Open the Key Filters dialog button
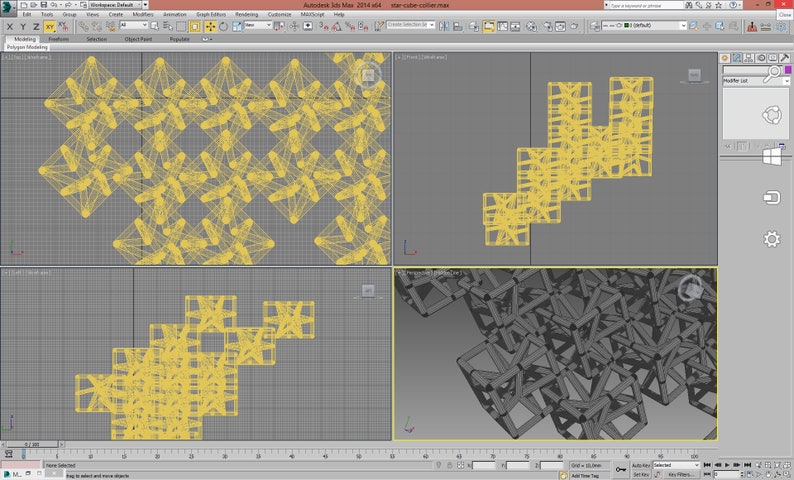 681,474
